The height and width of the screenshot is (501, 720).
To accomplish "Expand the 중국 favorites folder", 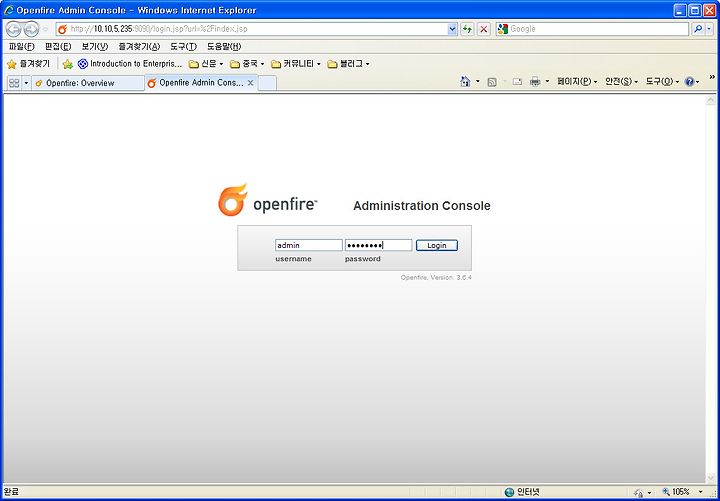I will 247,64.
